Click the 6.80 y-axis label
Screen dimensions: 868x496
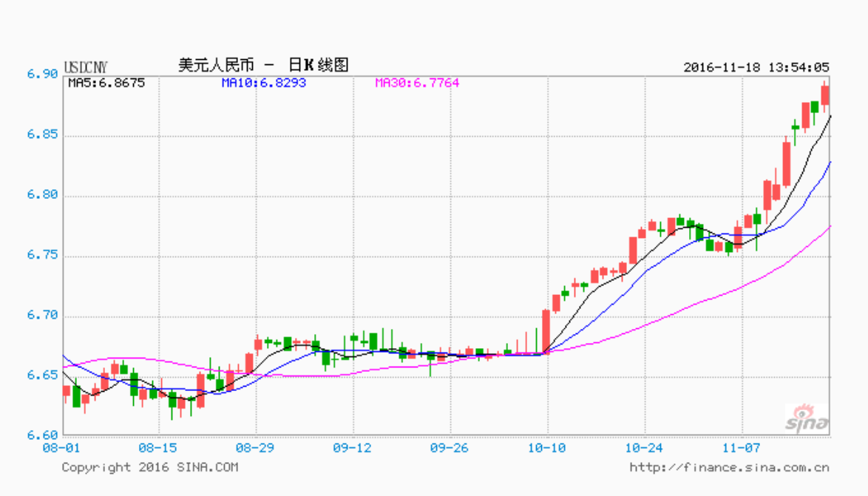tap(43, 195)
